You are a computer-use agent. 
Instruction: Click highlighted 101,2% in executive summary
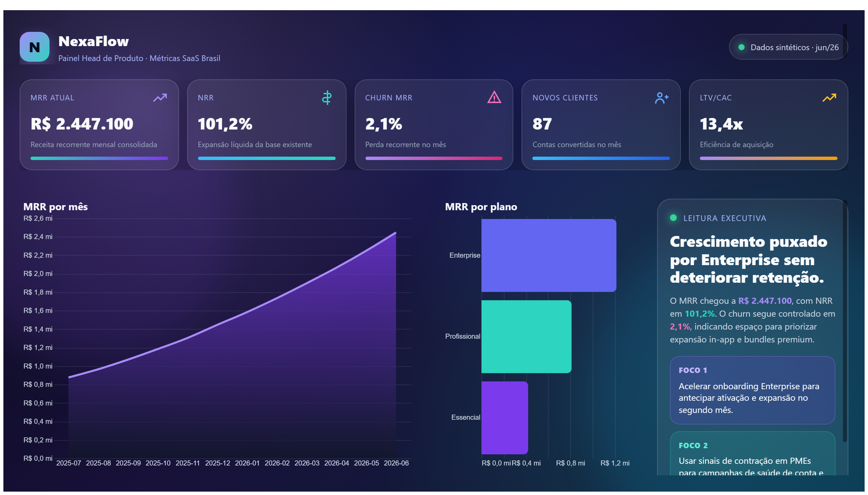coord(699,314)
